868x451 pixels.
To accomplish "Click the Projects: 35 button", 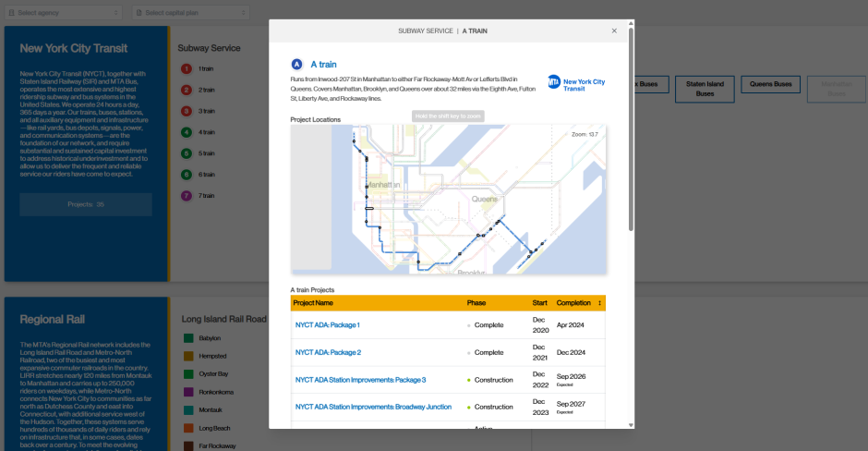I will point(86,204).
